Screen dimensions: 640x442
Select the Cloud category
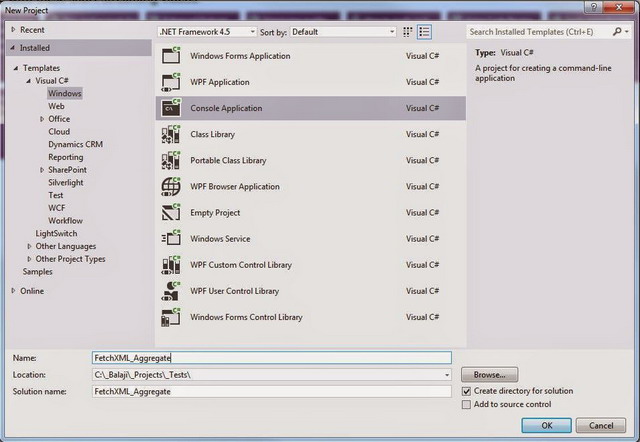[59, 131]
